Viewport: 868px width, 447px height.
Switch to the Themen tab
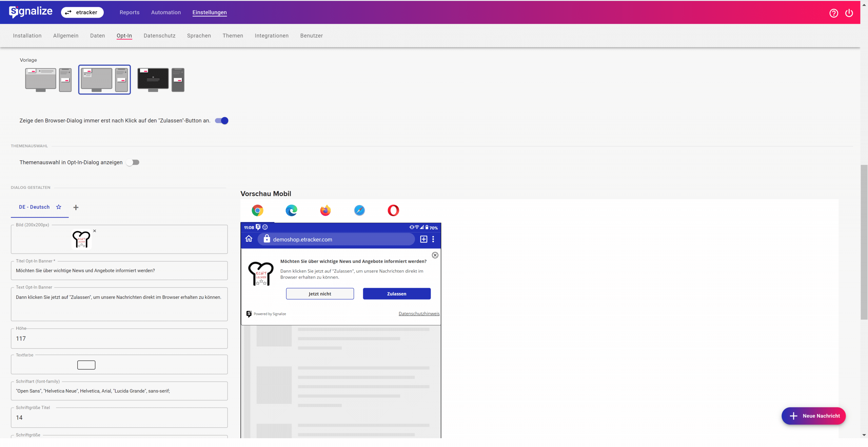pos(233,36)
